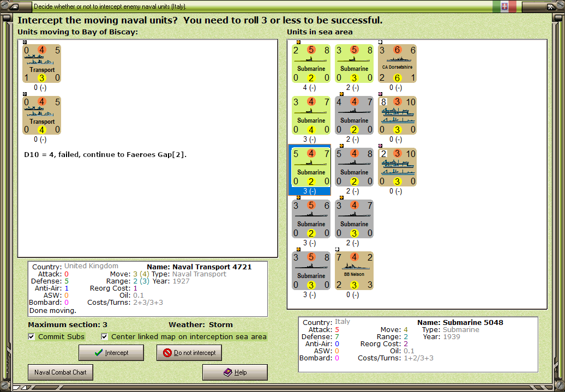
Task: Choose Do not intercept
Action: (x=189, y=353)
